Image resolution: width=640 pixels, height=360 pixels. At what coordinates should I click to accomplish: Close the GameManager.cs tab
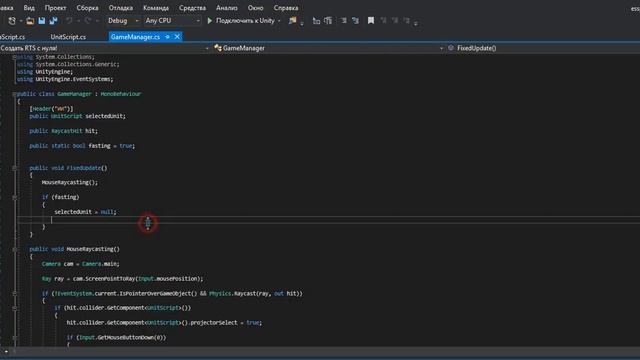pos(177,37)
